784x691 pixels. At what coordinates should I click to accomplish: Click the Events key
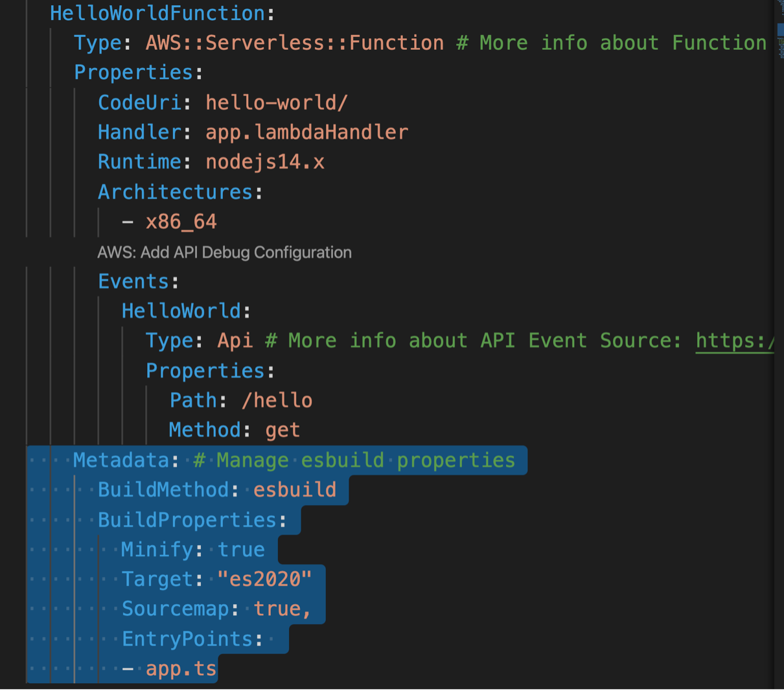point(134,281)
